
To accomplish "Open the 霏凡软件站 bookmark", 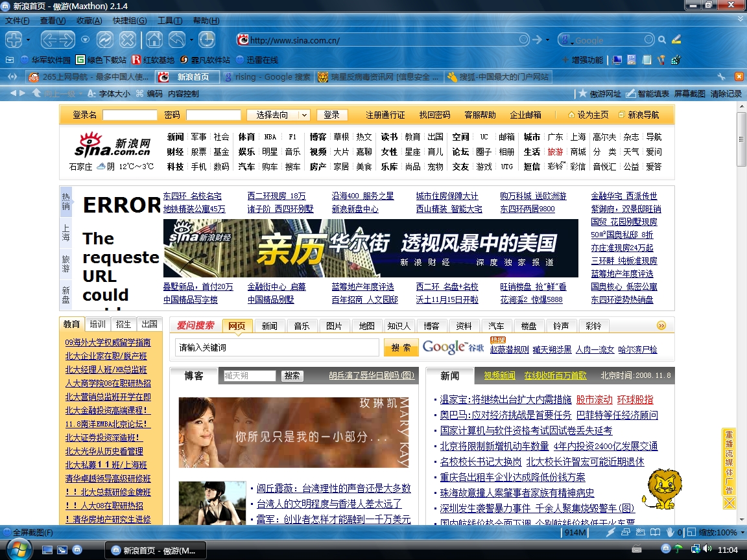I will coord(205,60).
